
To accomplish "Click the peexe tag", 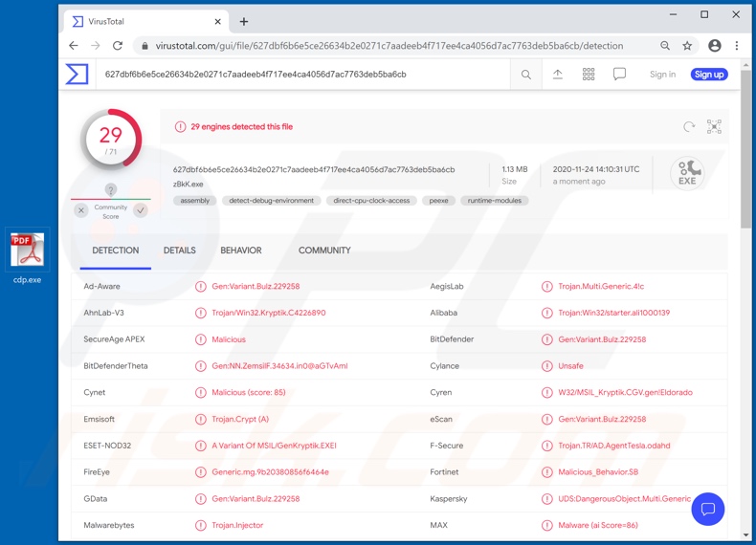I will (x=438, y=201).
